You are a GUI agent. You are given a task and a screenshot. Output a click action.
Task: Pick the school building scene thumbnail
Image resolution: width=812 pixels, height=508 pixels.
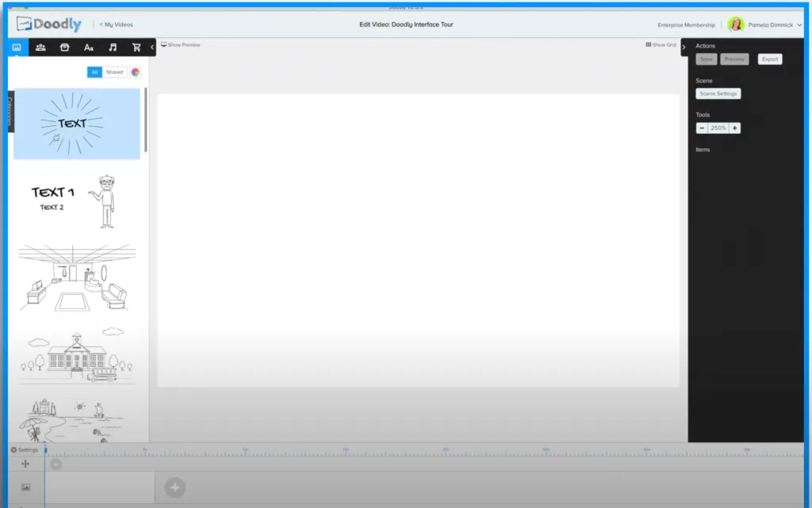77,355
